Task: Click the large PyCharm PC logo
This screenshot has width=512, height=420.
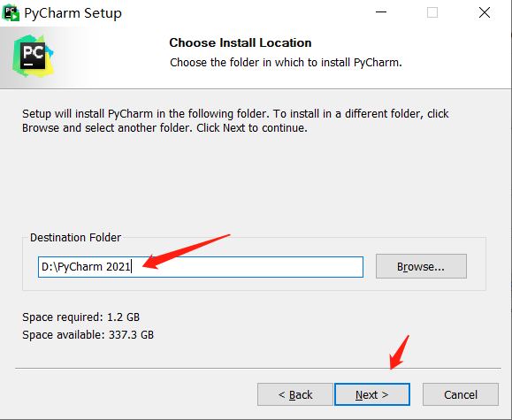Action: [x=33, y=57]
